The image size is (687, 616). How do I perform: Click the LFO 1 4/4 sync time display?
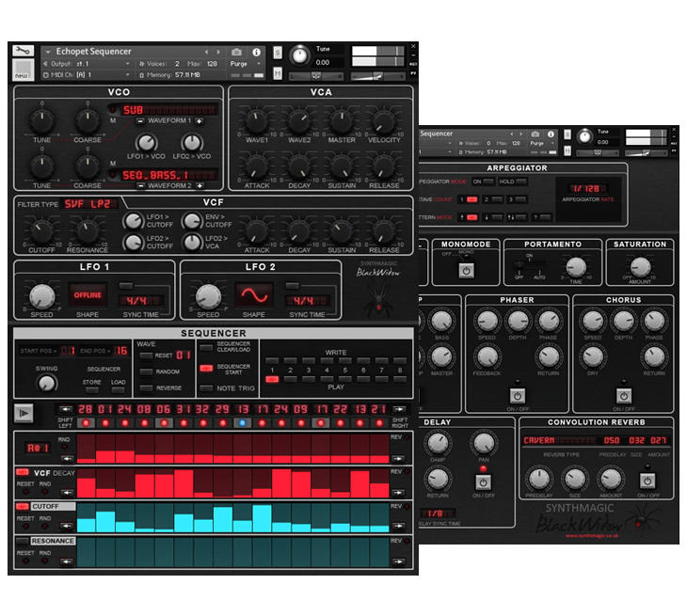(x=141, y=301)
